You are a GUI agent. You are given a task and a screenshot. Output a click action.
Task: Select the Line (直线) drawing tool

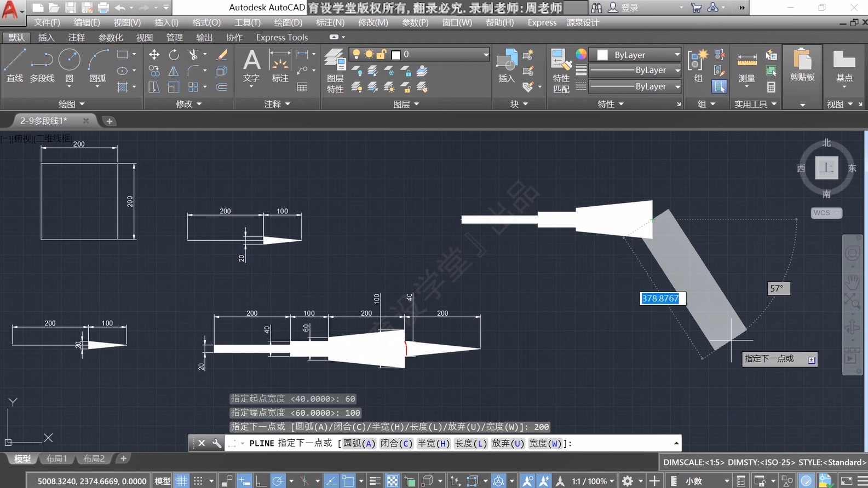15,65
